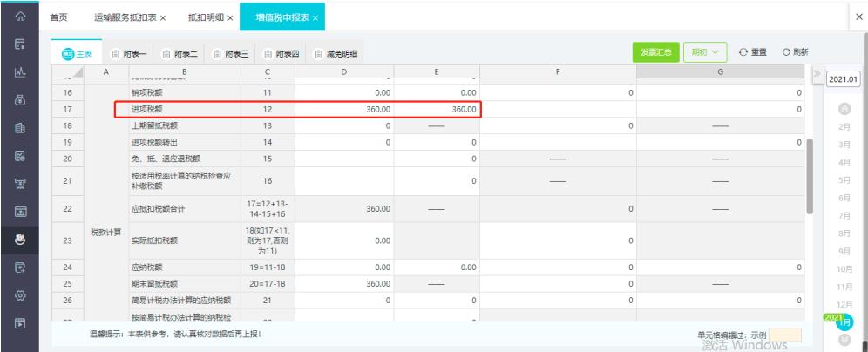Expand the 期初 dropdown
Viewport: 868px width, 352px height.
[x=703, y=52]
